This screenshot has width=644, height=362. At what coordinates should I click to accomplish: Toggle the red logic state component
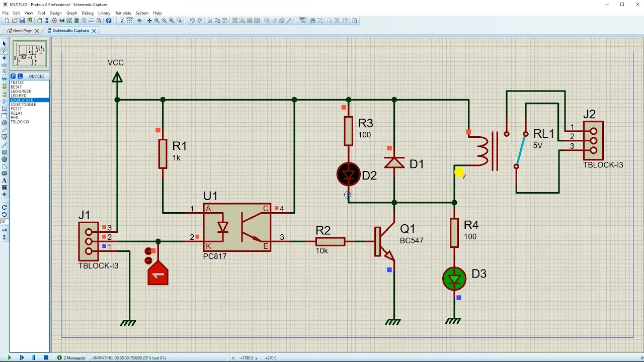coord(157,273)
